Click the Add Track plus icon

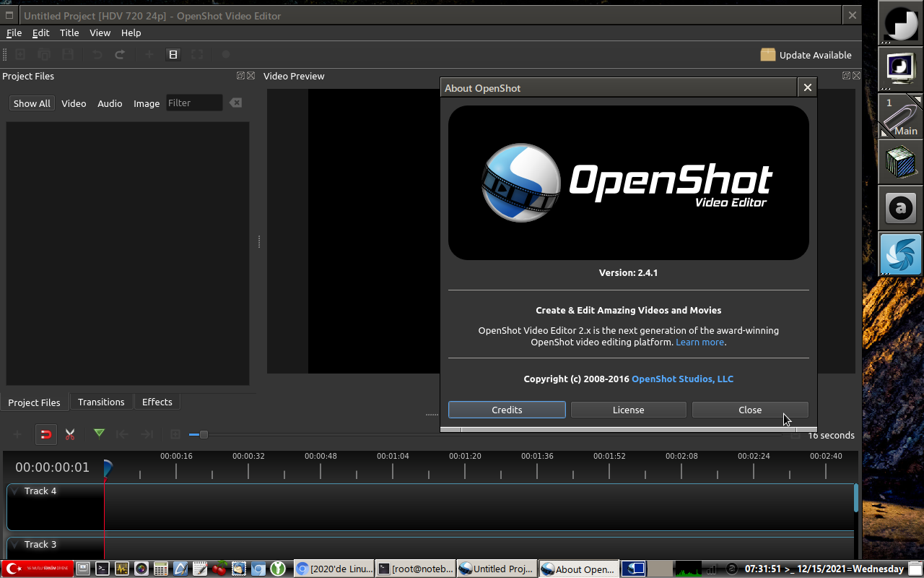click(17, 434)
